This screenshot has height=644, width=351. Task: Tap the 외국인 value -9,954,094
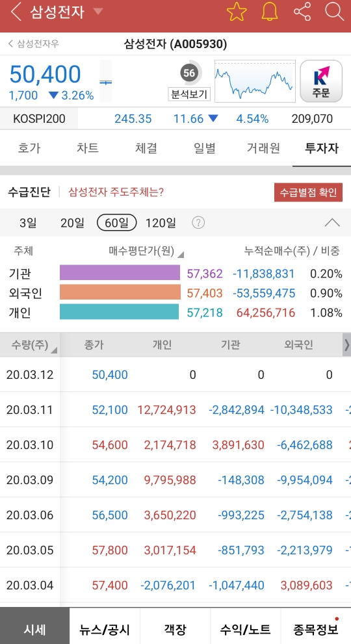point(305,480)
